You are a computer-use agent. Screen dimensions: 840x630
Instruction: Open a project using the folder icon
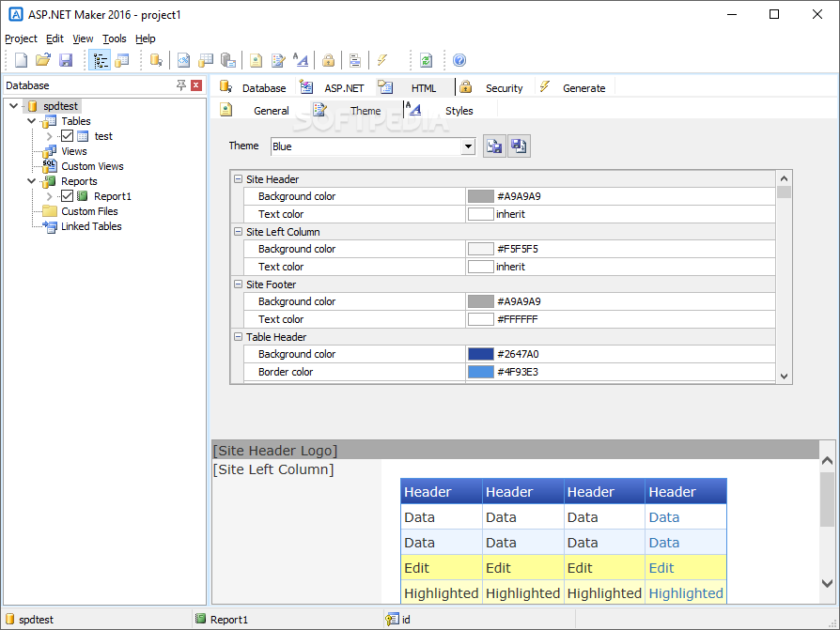(43, 60)
